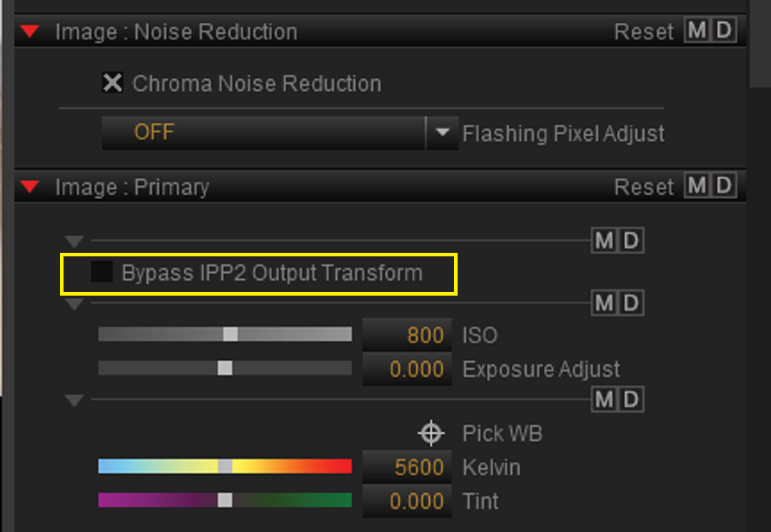Collapse the white balance subsection triangle
Screen dimensions: 771x532
coord(74,401)
